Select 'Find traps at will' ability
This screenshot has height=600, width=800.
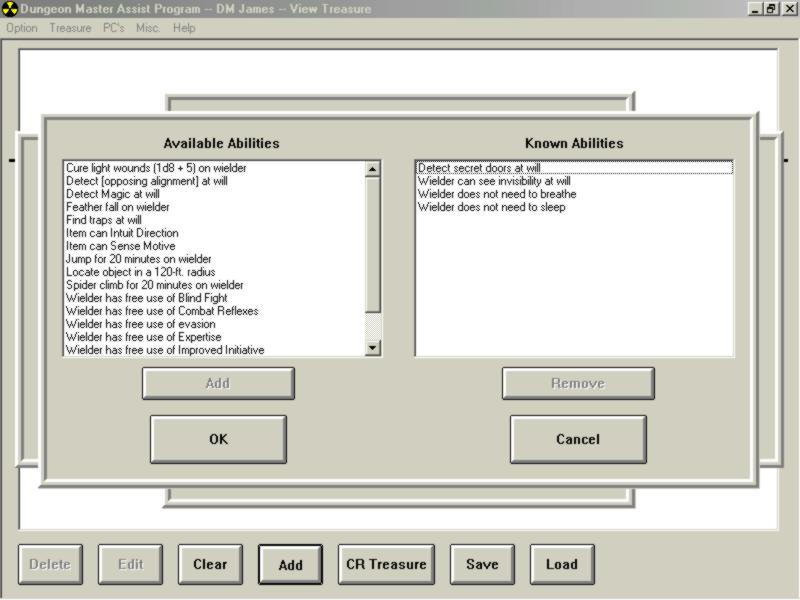[x=103, y=220]
